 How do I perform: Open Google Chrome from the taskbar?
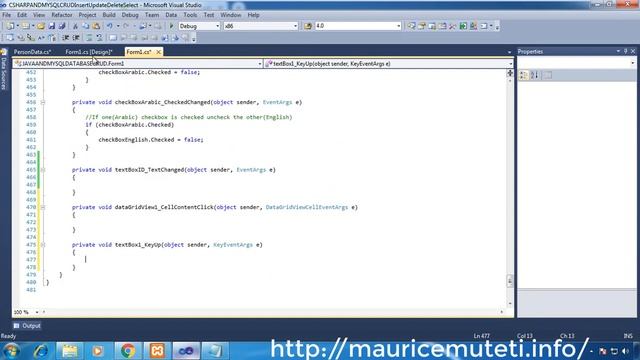tap(128, 351)
